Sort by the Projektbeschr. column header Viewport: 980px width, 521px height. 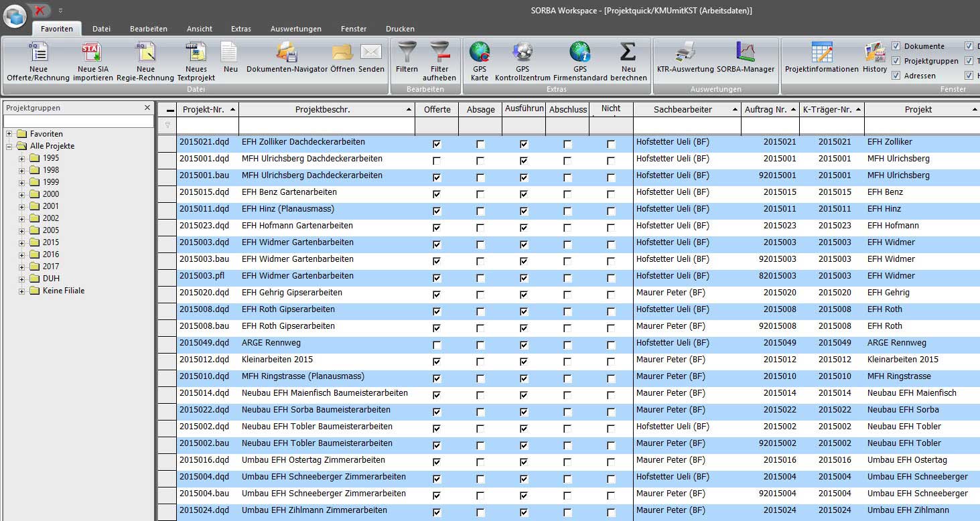327,109
